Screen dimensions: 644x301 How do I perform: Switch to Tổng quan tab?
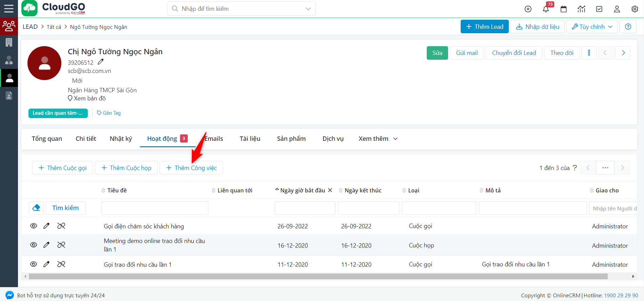(x=47, y=138)
